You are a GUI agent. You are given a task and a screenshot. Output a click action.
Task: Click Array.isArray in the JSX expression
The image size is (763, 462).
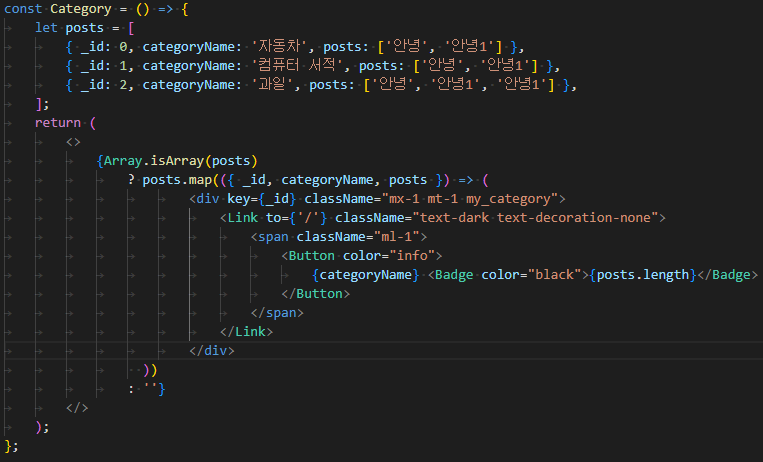coord(154,161)
